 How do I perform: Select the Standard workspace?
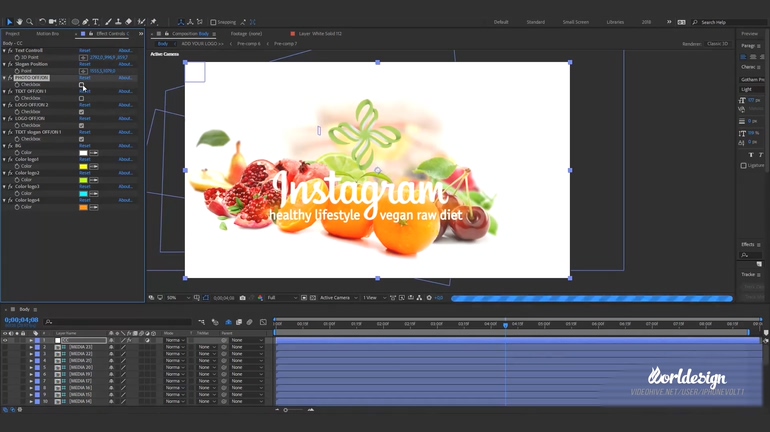tap(535, 22)
